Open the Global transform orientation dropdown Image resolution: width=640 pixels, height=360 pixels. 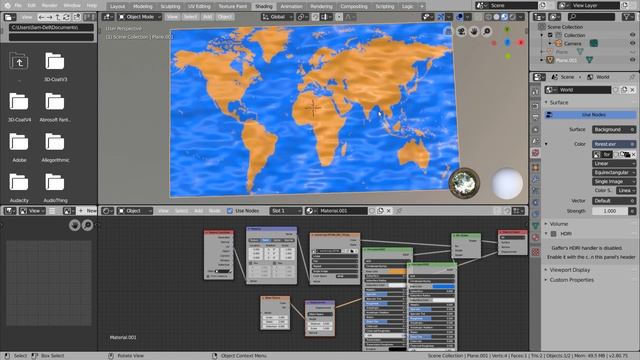pyautogui.click(x=278, y=17)
